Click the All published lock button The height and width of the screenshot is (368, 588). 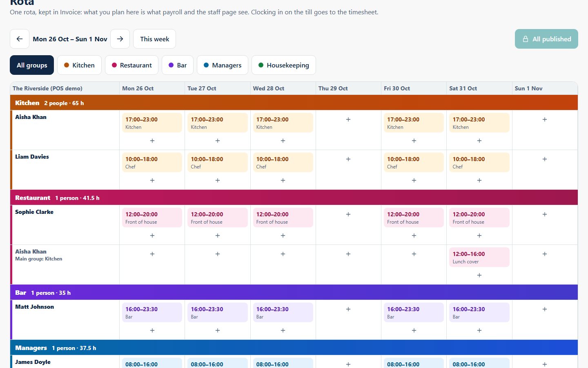[x=546, y=39]
